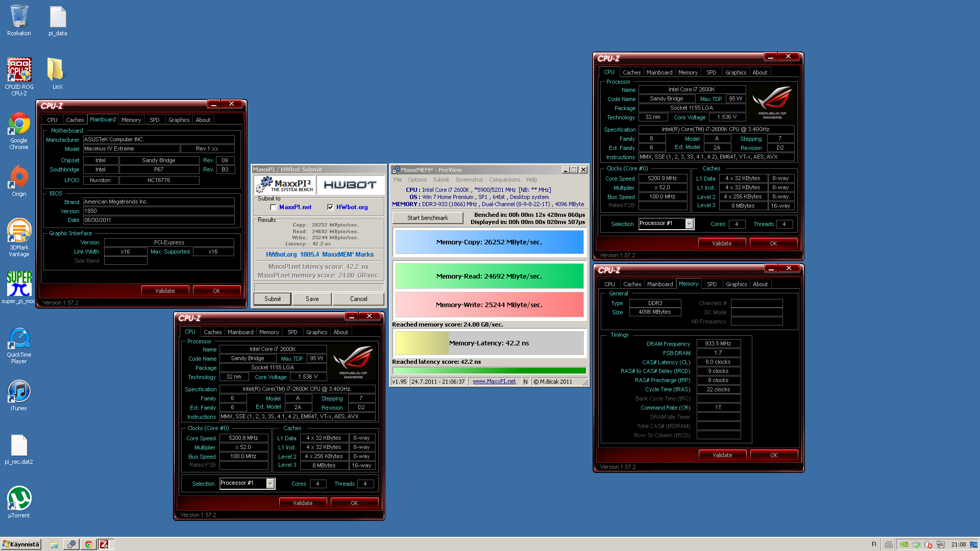Open the muted volume tray icon
Screen dimensions: 980x551
tap(928, 544)
